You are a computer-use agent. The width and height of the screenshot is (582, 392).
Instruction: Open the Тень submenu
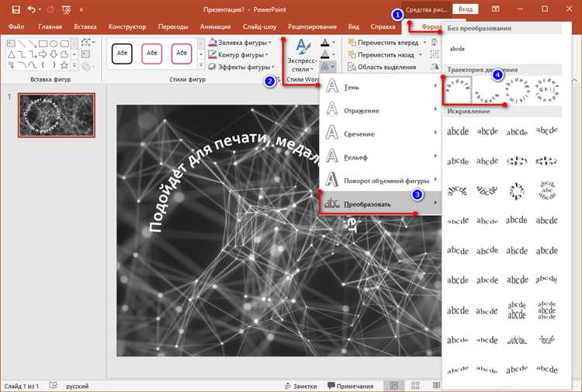point(380,86)
